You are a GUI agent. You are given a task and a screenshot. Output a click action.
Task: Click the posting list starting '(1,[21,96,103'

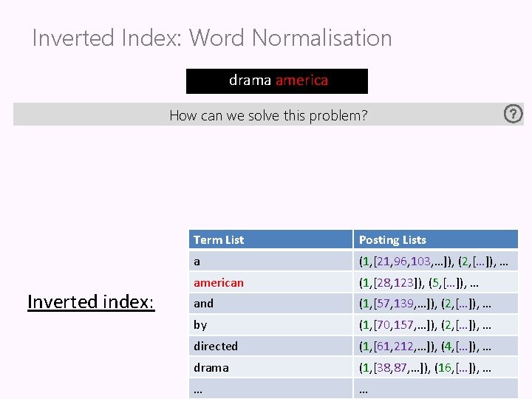tap(436, 262)
